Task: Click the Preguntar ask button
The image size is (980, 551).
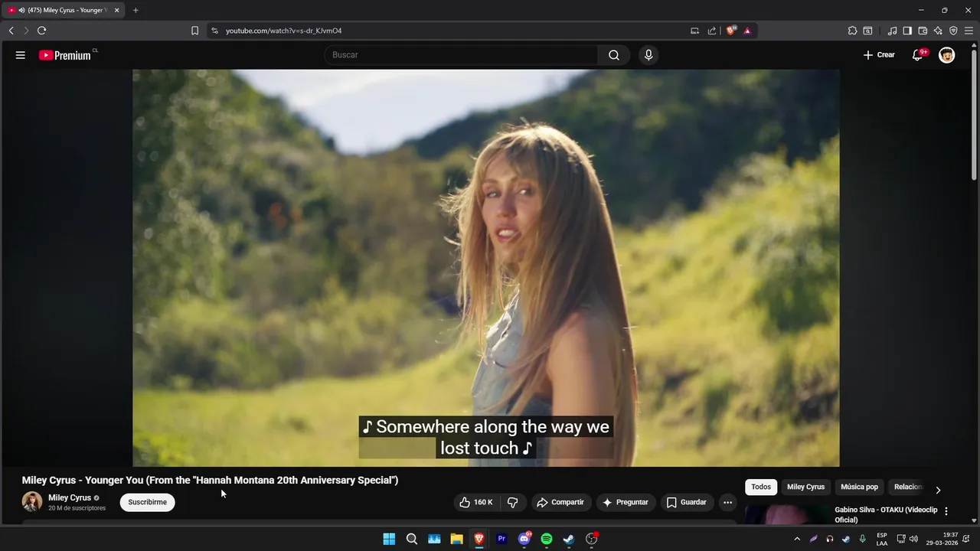Action: coord(626,502)
